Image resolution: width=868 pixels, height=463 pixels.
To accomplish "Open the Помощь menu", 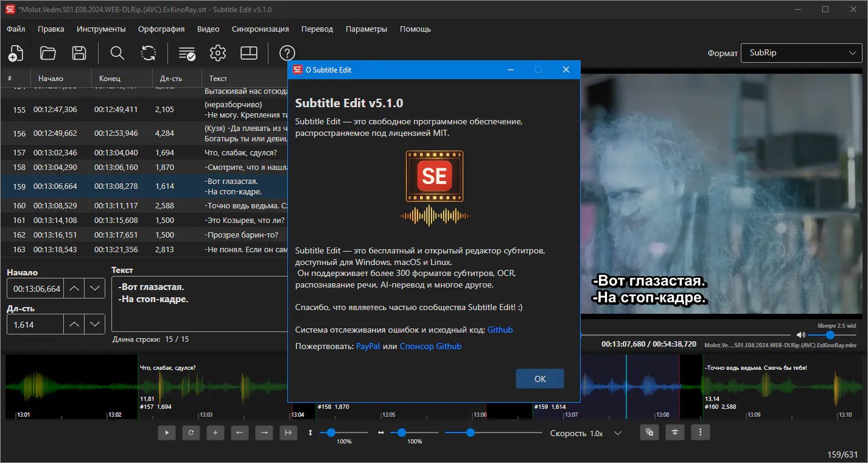I will click(x=415, y=29).
